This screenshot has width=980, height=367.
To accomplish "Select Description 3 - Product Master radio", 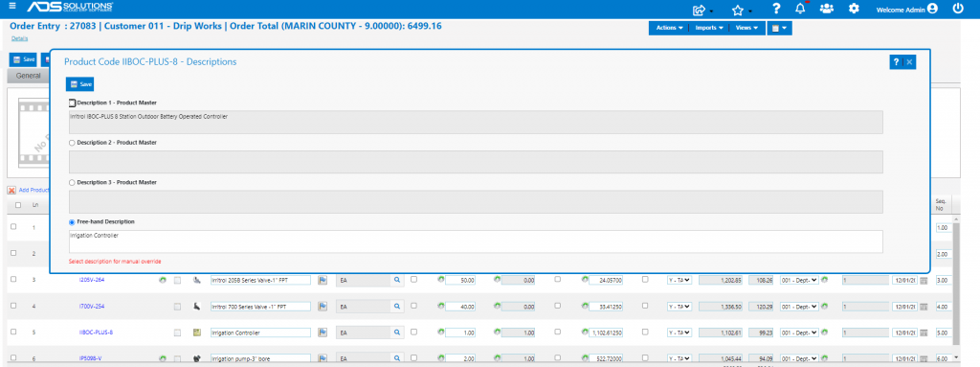I will (x=72, y=182).
